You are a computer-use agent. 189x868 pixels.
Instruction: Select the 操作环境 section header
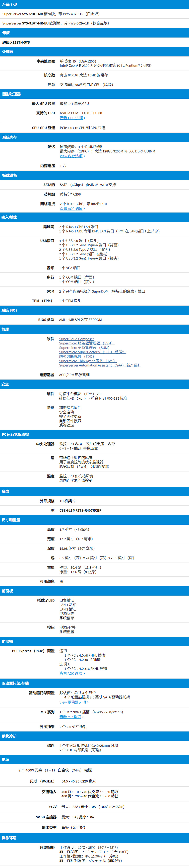pos(9,838)
